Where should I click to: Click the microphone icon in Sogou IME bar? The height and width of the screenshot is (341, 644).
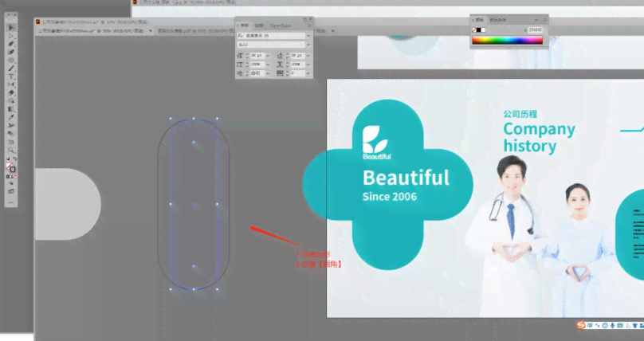[612, 325]
